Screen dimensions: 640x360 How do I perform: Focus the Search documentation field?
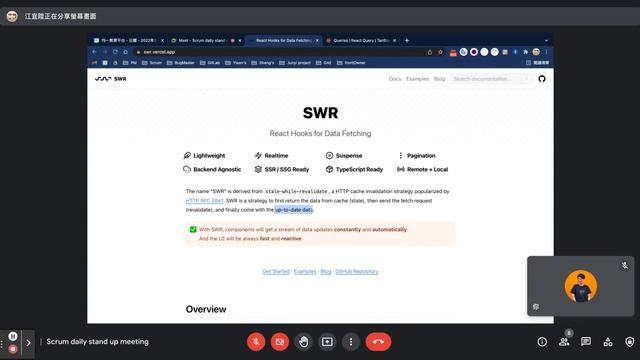[x=491, y=79]
